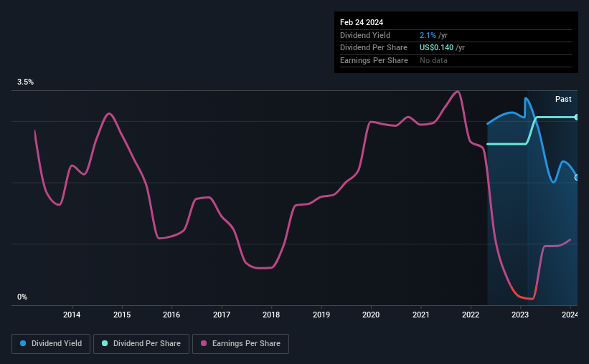Click the 2023 x-axis year label
Image resolution: width=589 pixels, height=364 pixels.
click(x=520, y=315)
